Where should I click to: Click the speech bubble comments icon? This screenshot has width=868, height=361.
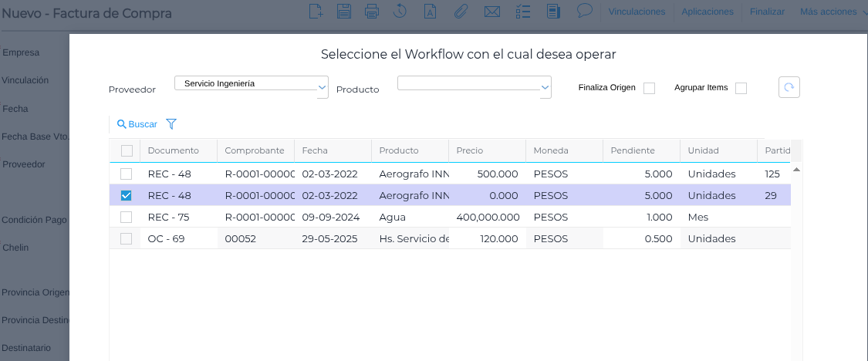tap(585, 11)
